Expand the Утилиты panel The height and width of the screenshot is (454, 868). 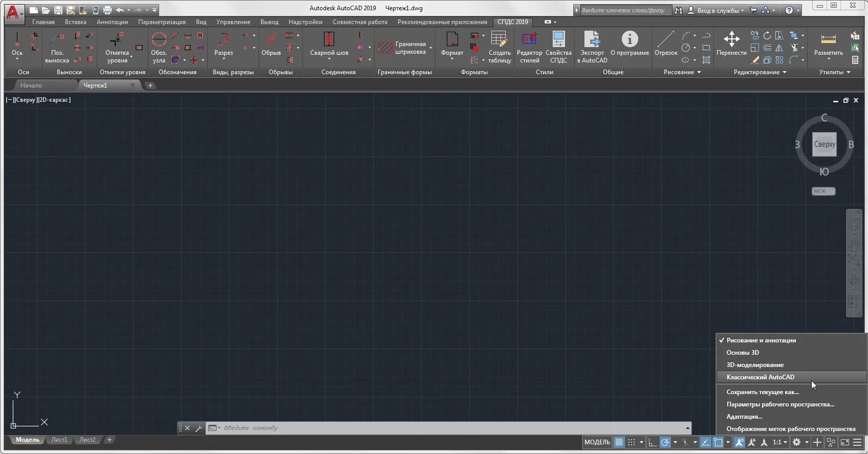(835, 72)
